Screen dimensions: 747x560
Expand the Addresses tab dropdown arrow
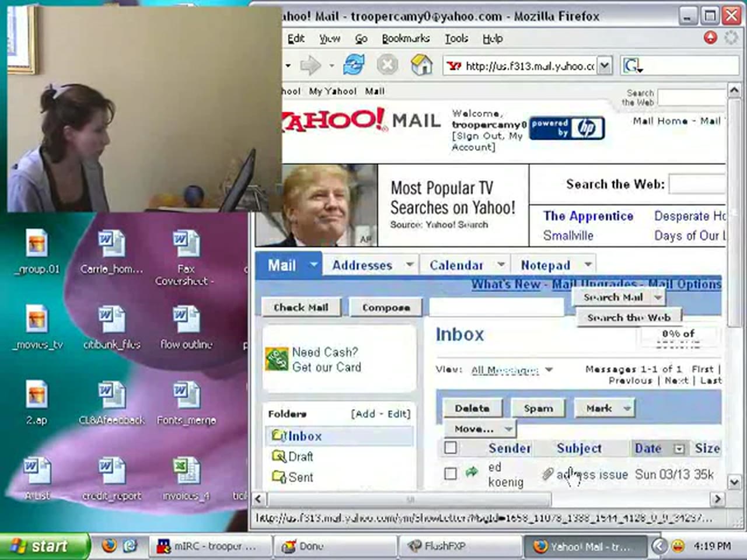(410, 264)
